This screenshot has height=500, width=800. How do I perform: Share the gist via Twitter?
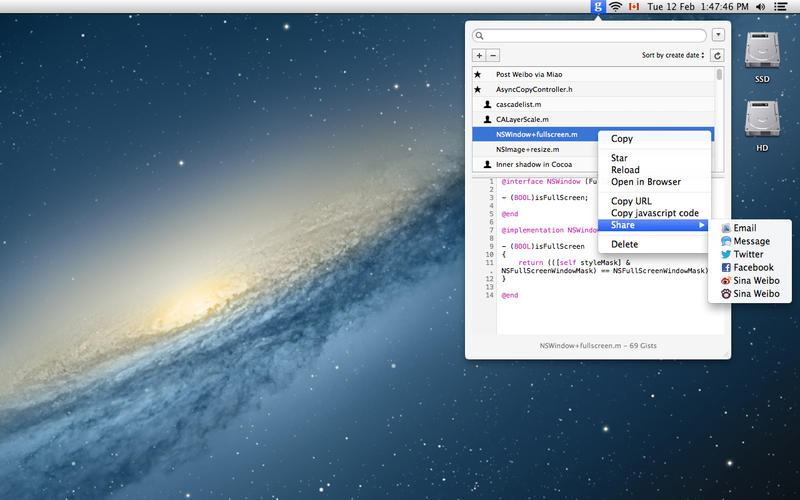(748, 254)
